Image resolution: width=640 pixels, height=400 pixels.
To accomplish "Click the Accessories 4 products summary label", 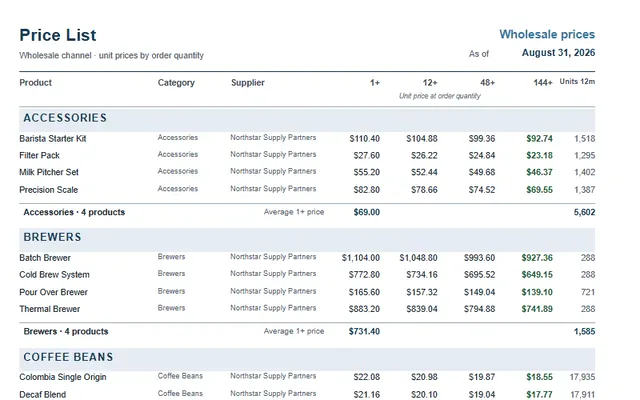I will [x=74, y=212].
